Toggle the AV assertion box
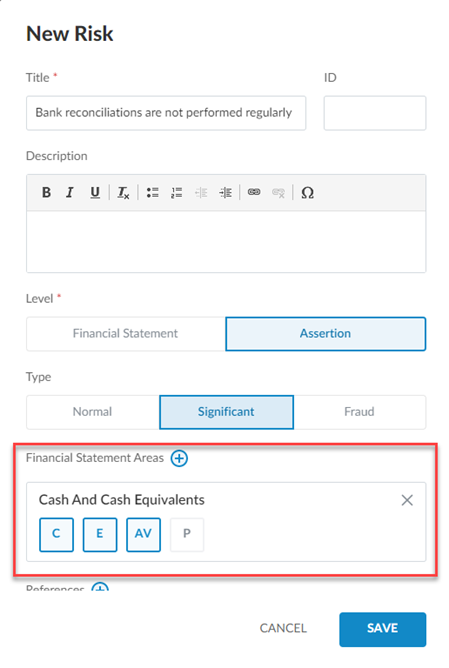Viewport: 449px width, 668px height. tap(144, 535)
